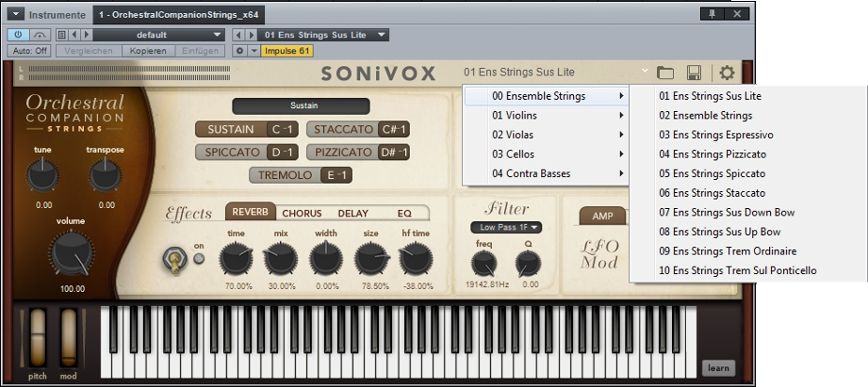Screen dimensions: 868x387
Task: Click the Vergleichen button
Action: pyautogui.click(x=89, y=51)
